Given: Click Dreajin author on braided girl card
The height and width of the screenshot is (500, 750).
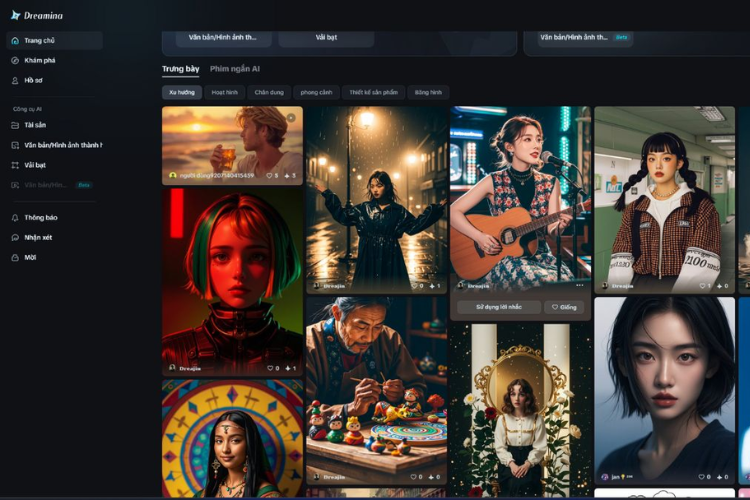Looking at the screenshot, I should click(622, 286).
